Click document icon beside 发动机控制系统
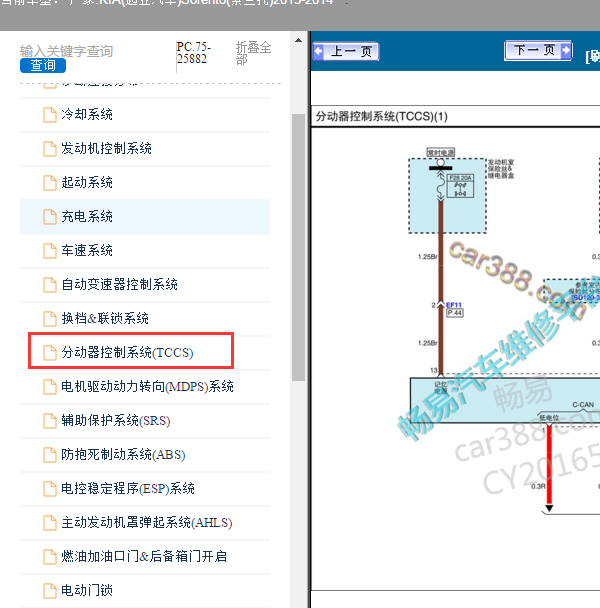Viewport: 600px width, 608px height. point(50,149)
